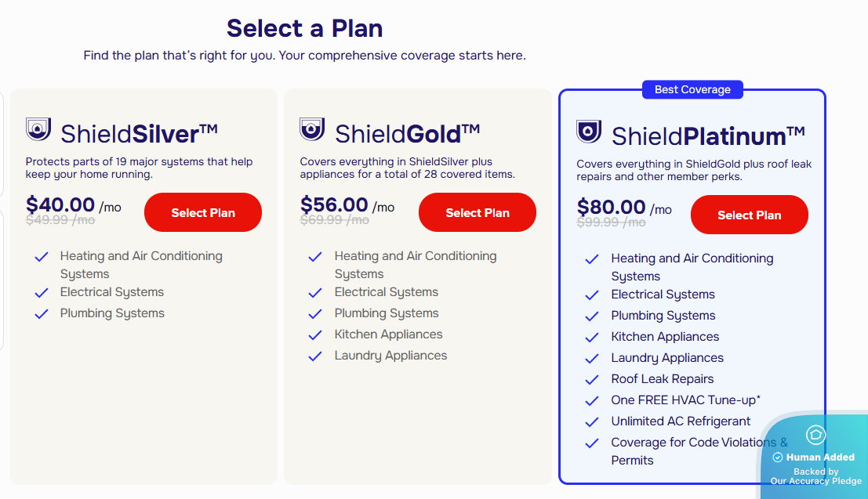
Task: Click the ShieldPlatinum plan title
Action: [x=708, y=136]
